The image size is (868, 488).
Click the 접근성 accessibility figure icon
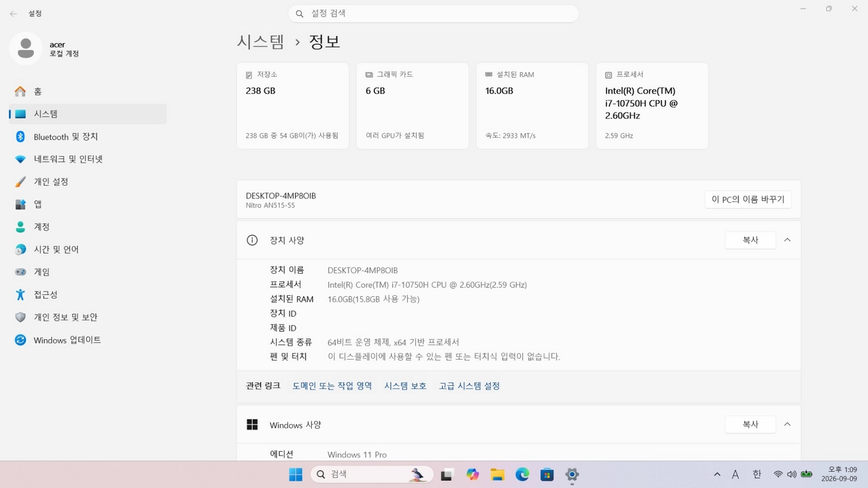[21, 295]
